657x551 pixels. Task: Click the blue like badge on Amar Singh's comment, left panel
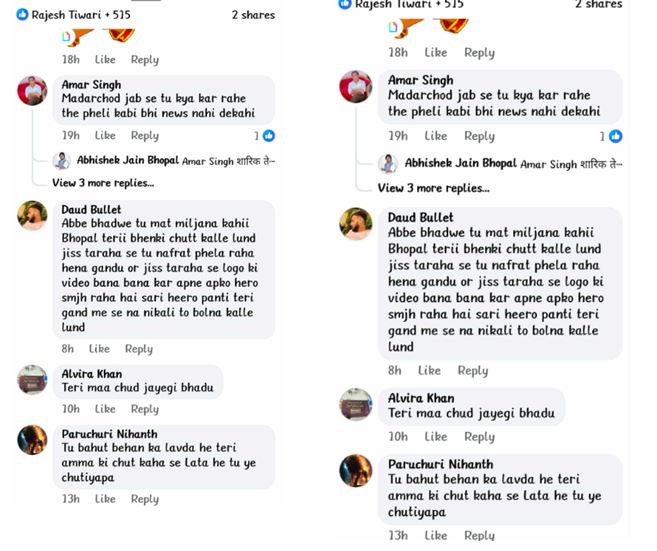pyautogui.click(x=268, y=136)
